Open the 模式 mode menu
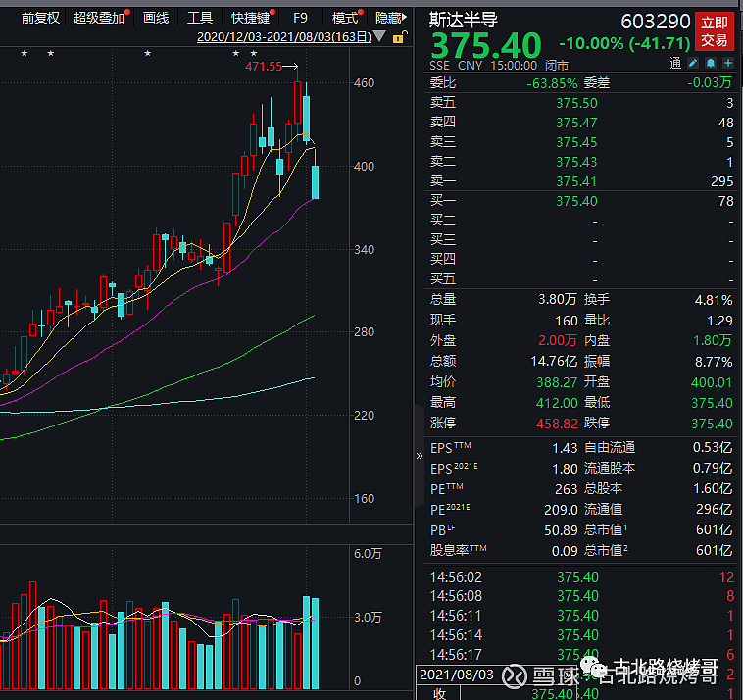Screen dimensions: 743x700 (344, 18)
